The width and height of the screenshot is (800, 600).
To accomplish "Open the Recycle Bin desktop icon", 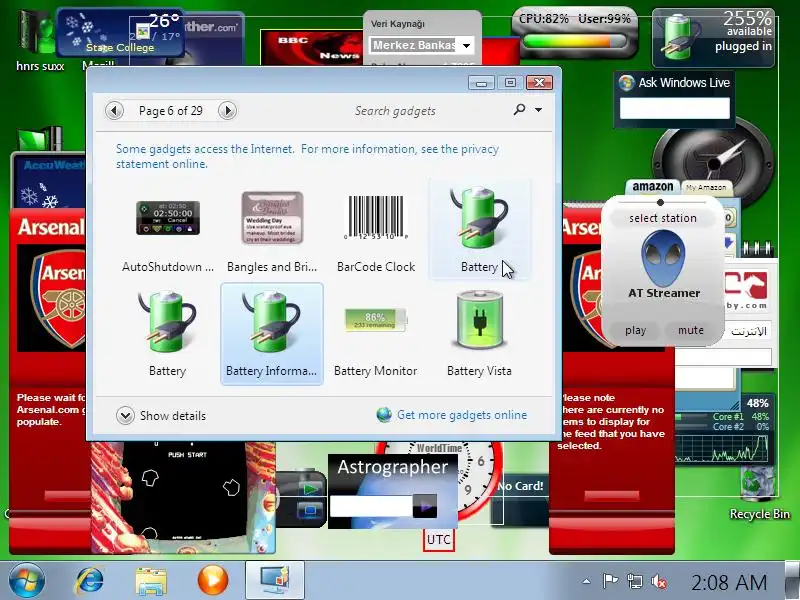I will point(759,492).
